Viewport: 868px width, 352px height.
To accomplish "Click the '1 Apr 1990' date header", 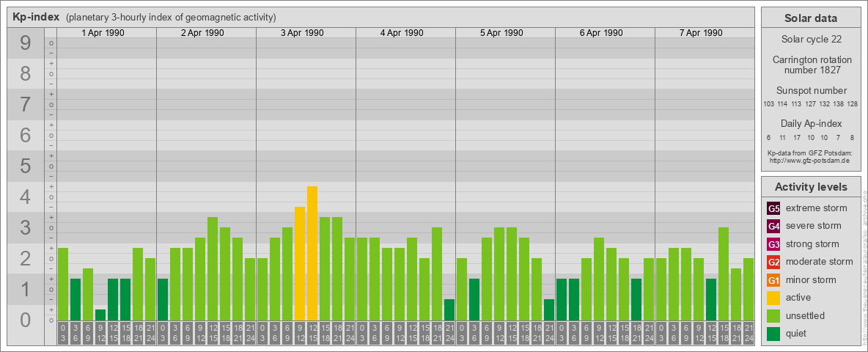I will tap(103, 33).
